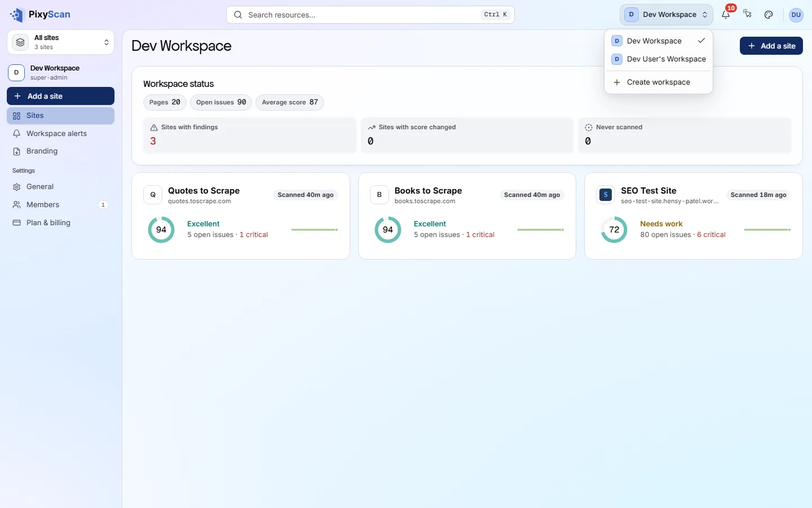812x508 pixels.
Task: Click sidebar Add a site button
Action: pos(61,96)
